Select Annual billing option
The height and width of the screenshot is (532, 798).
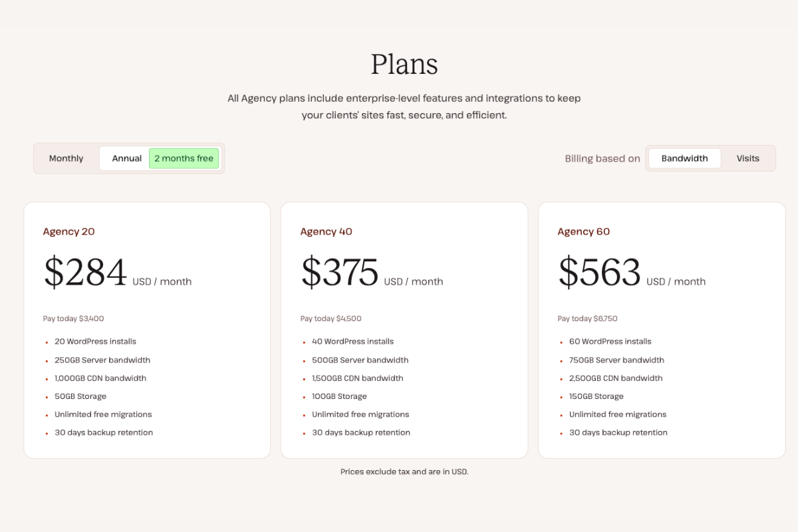(126, 158)
